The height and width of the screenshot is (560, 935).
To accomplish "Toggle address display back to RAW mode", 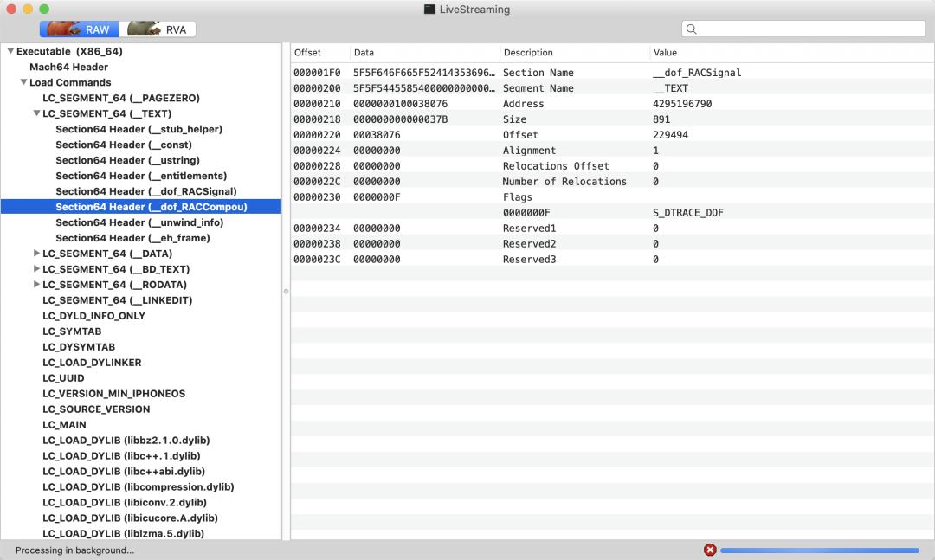I will 79,29.
